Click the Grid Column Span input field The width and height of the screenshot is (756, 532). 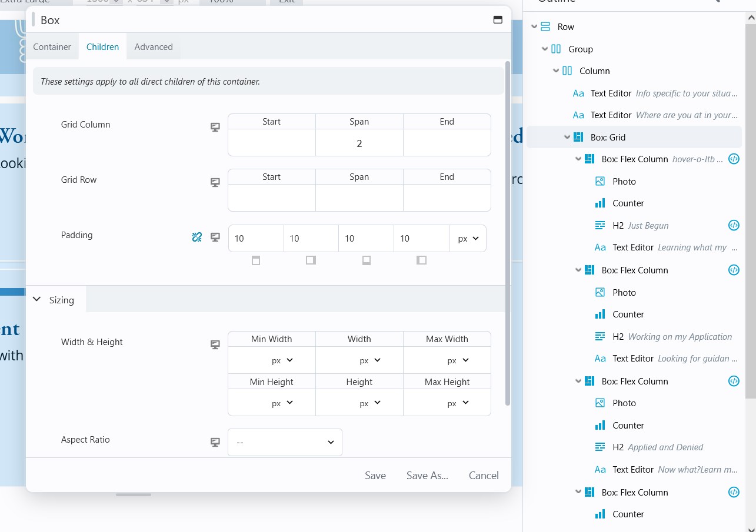[x=359, y=143]
